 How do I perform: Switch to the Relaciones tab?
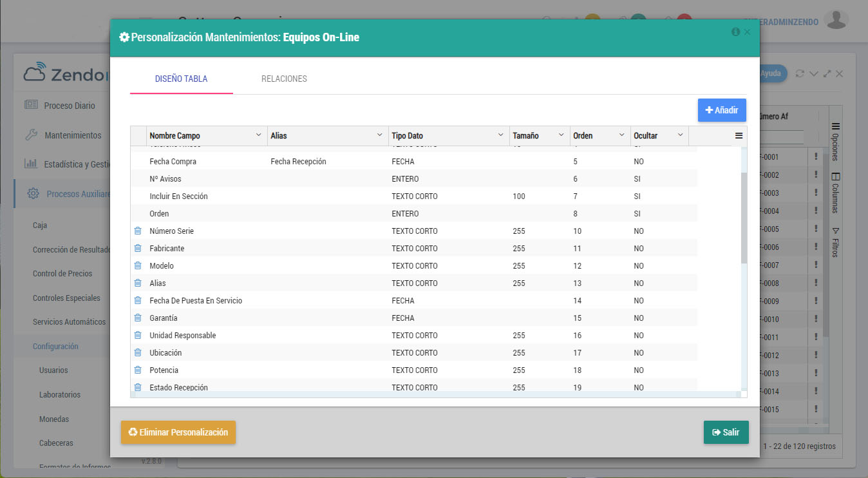coord(284,79)
